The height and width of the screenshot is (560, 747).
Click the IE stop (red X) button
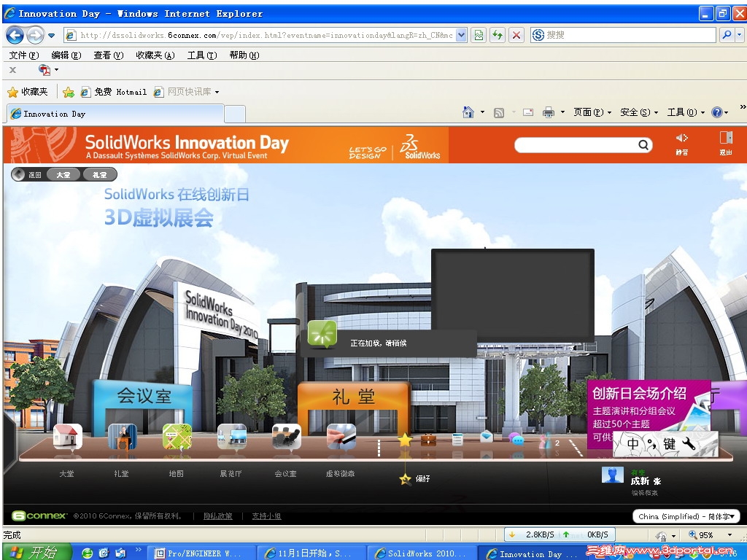(516, 35)
